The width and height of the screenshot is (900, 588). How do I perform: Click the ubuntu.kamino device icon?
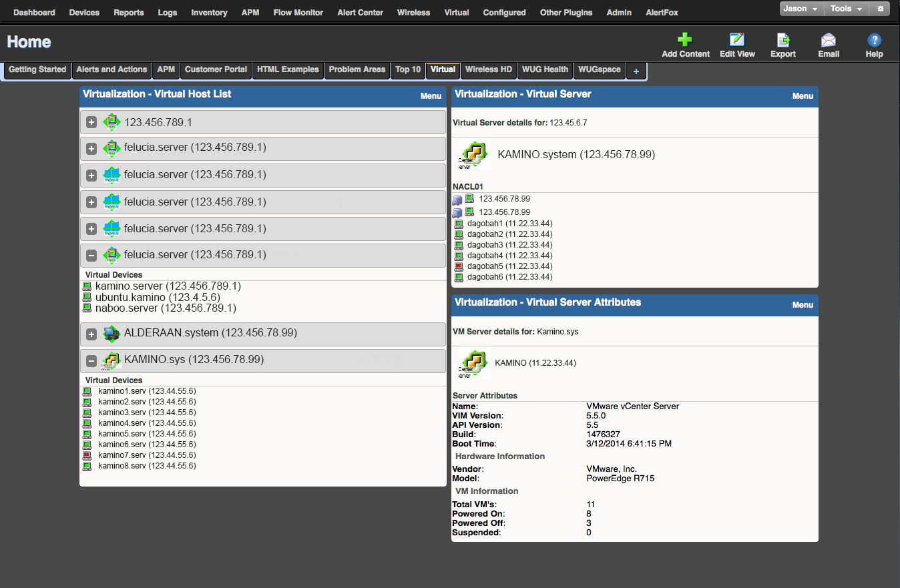coord(87,297)
